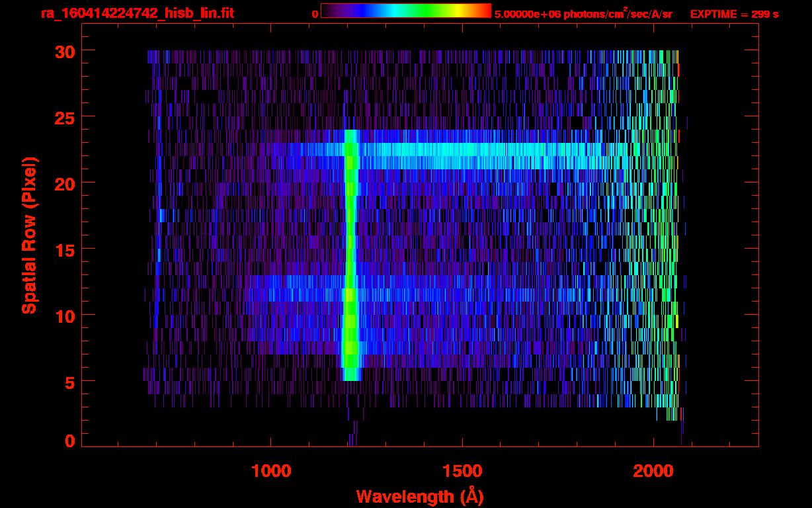812x508 pixels.
Task: Click the filename title ra_160414224742_hisb_lin.fit
Action: point(137,13)
